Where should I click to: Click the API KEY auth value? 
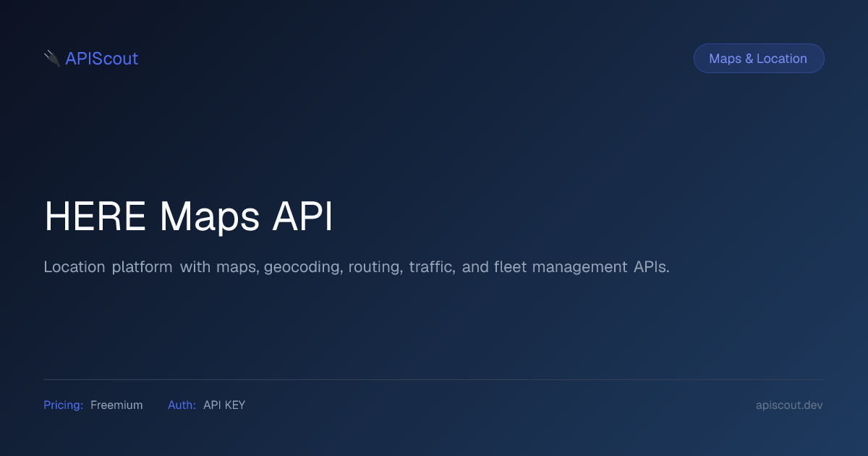tap(224, 405)
